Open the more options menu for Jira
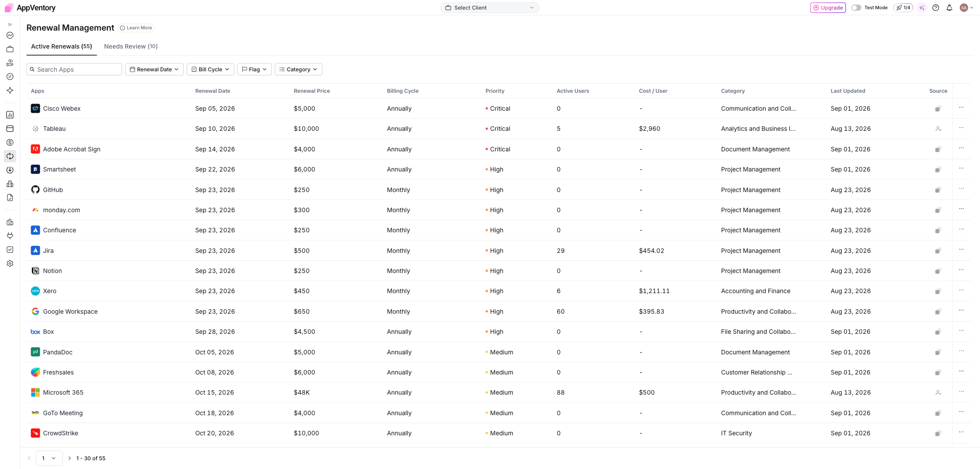 coord(961,249)
